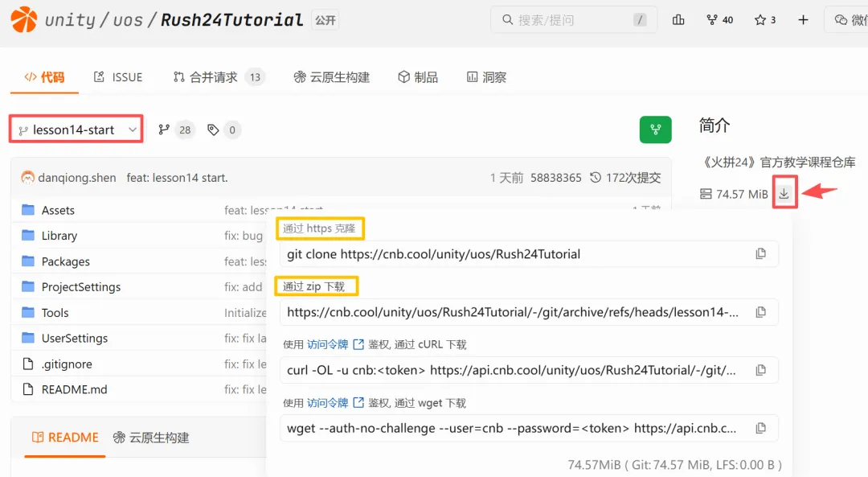Click the 简介 heading
Image resolution: width=868 pixels, height=477 pixels.
pyautogui.click(x=714, y=125)
